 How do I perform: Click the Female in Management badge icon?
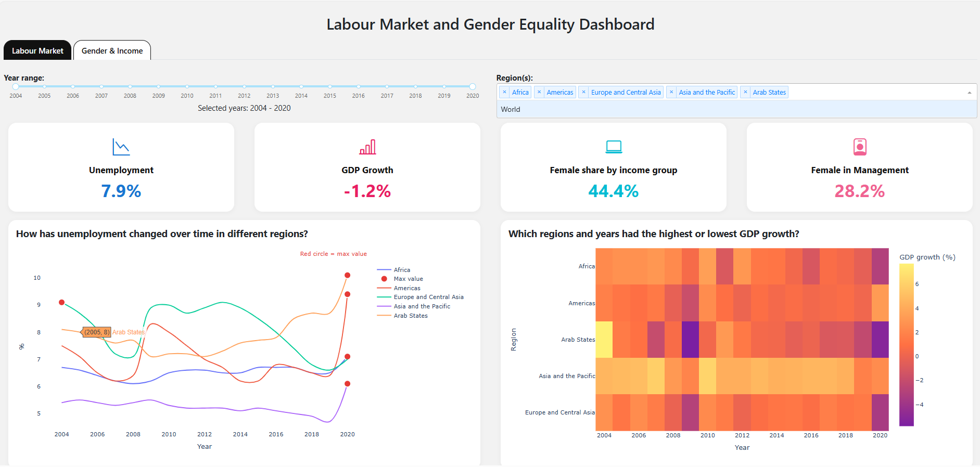(859, 147)
